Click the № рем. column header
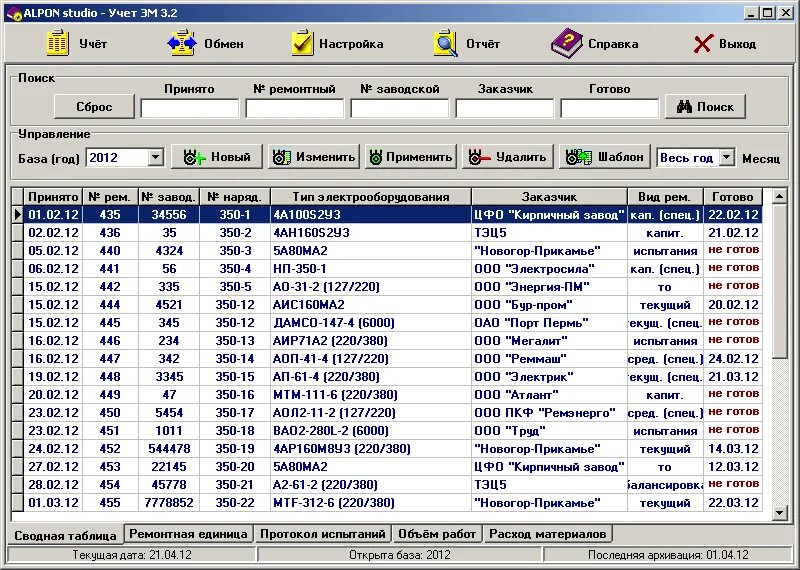 tap(110, 196)
